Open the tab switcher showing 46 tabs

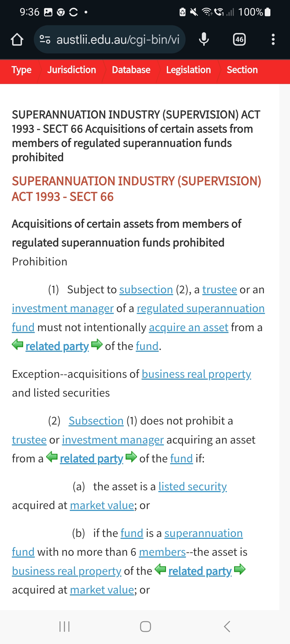(x=239, y=39)
